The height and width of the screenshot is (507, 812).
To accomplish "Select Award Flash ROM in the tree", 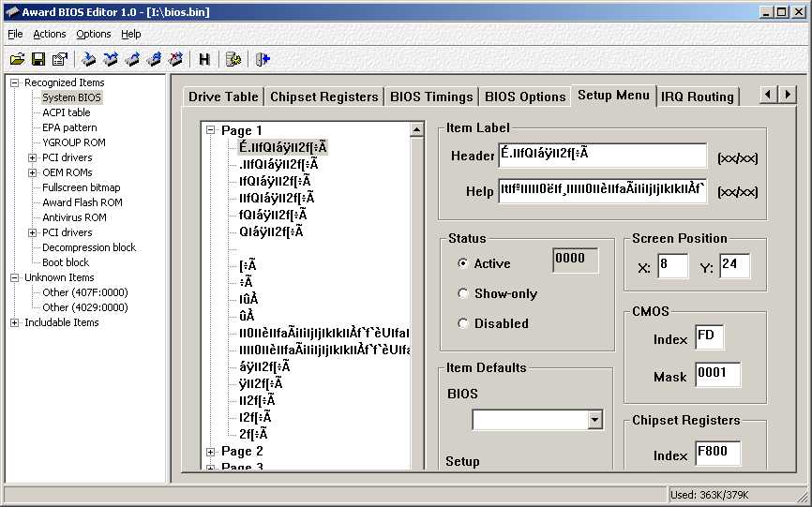I will (83, 202).
